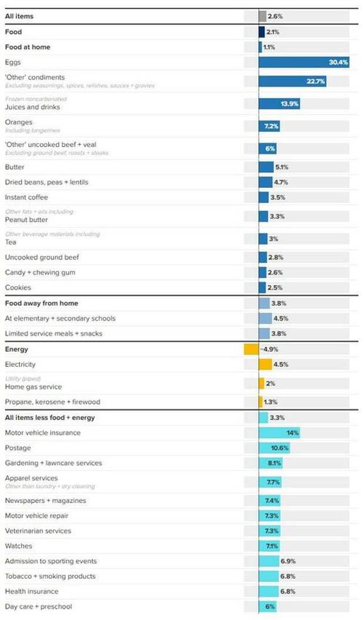Click the Health insurance row label

click(32, 591)
